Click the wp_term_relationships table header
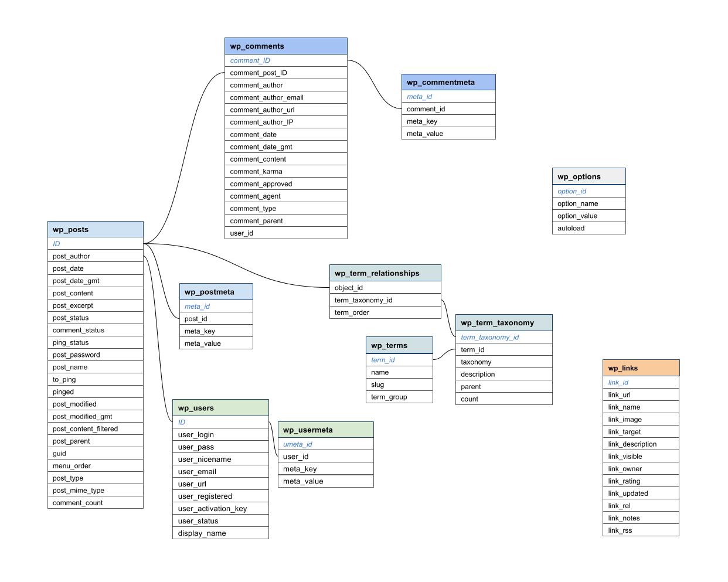This screenshot has height=582, width=728. click(385, 273)
